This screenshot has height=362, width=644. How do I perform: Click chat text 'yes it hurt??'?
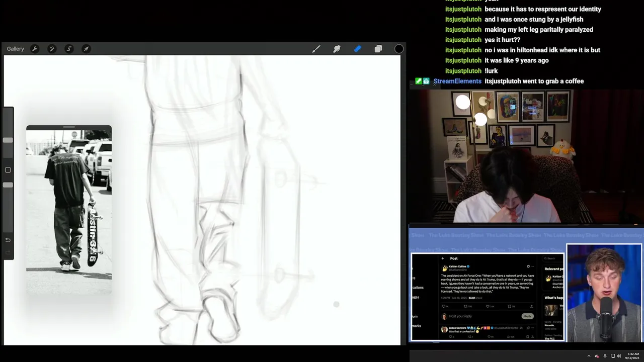[502, 40]
